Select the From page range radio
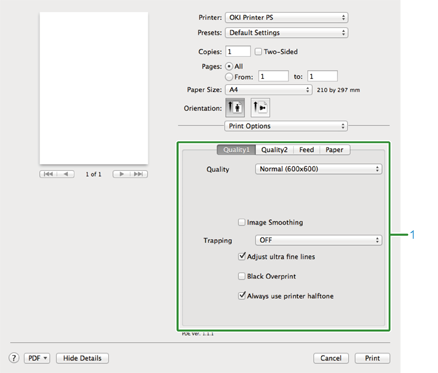This screenshot has width=438, height=373. pos(229,77)
